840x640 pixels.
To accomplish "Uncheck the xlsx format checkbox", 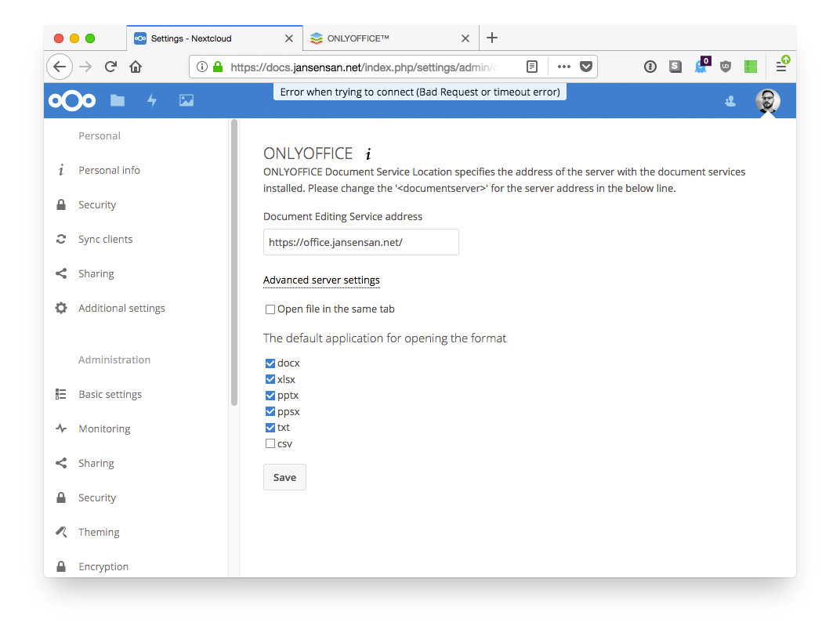I will click(x=270, y=379).
